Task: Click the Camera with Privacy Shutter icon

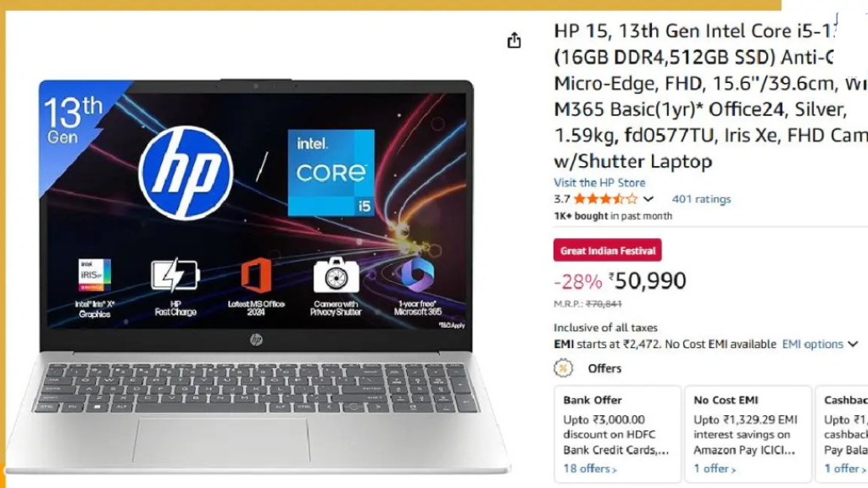Action: (x=336, y=274)
